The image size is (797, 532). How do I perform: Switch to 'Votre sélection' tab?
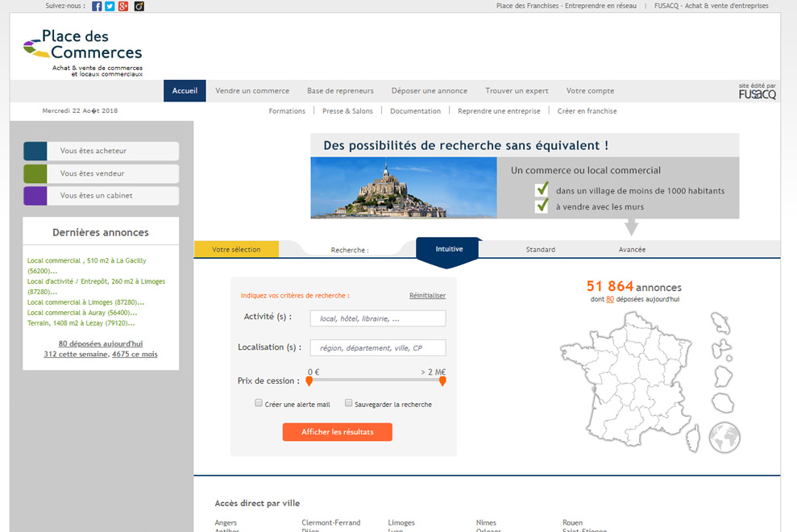(236, 249)
